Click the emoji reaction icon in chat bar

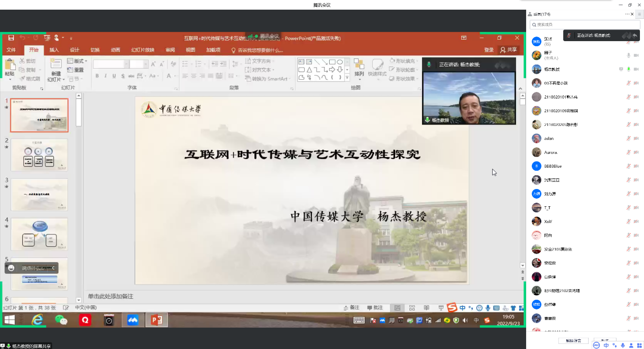point(11,268)
